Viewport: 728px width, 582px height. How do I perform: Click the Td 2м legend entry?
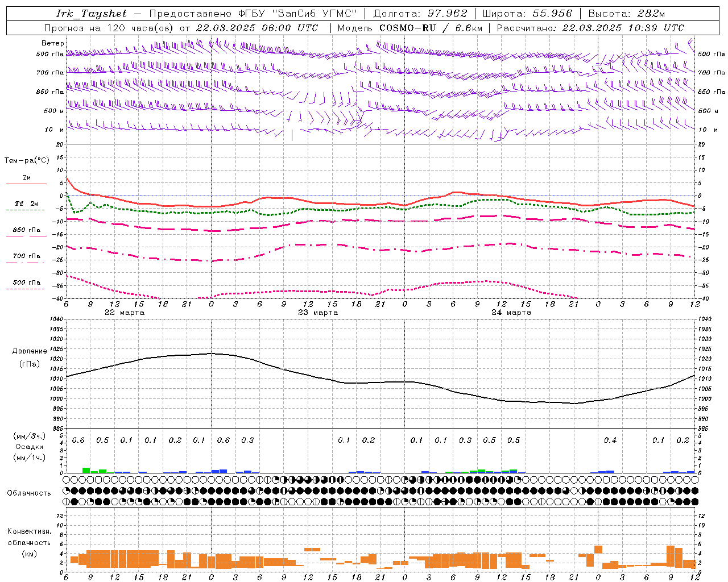tap(26, 203)
